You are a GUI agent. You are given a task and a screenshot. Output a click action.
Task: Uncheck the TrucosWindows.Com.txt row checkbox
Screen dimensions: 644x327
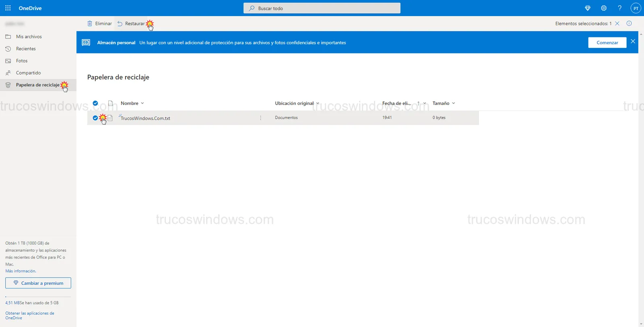[x=95, y=118]
